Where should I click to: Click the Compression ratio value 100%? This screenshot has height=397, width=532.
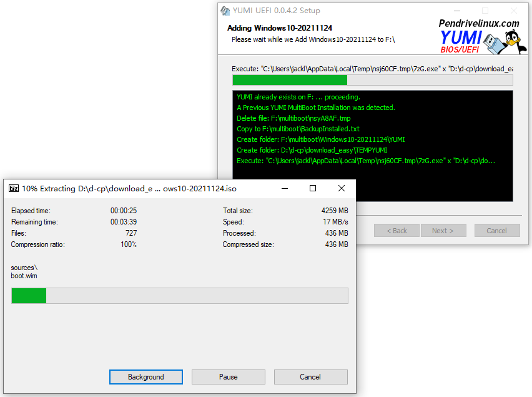129,244
